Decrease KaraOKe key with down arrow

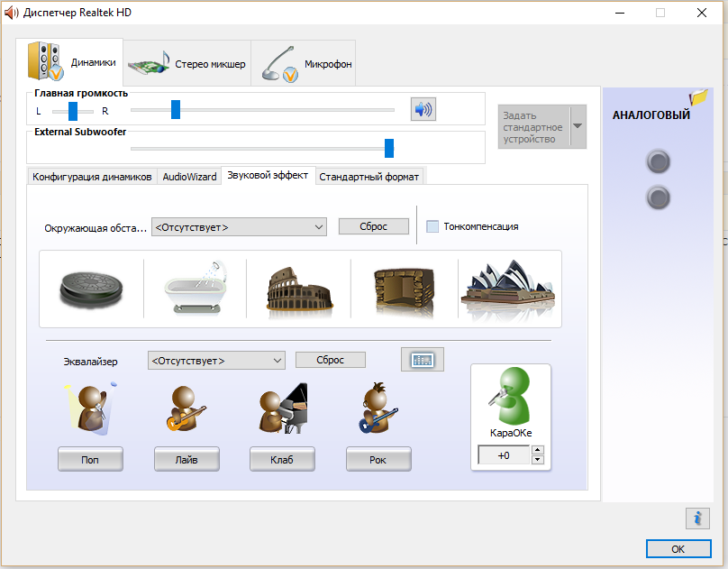click(537, 460)
